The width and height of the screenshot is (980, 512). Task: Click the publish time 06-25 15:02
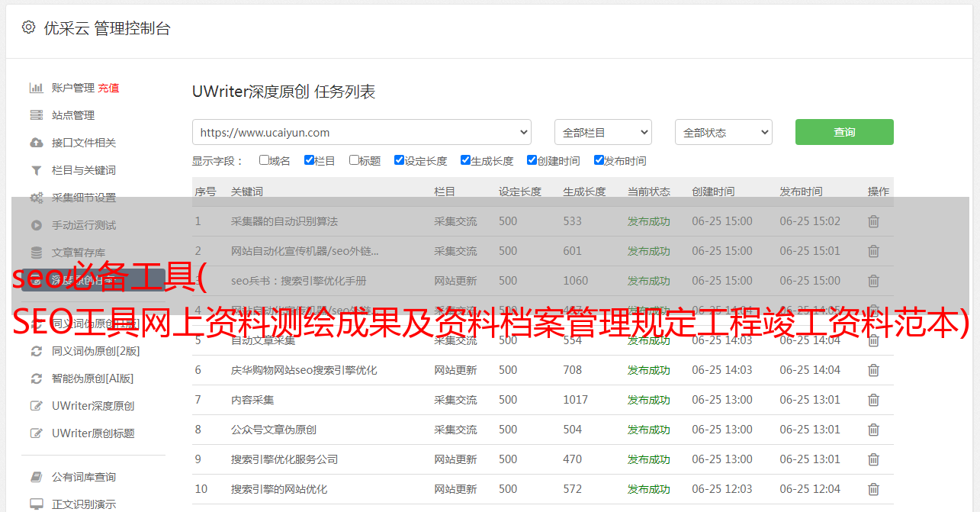click(x=810, y=221)
